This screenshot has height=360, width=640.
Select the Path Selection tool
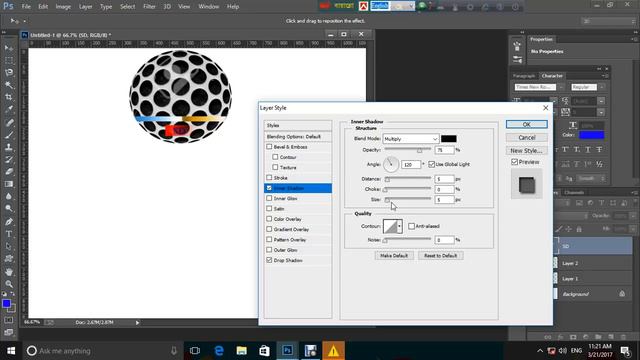(9, 246)
